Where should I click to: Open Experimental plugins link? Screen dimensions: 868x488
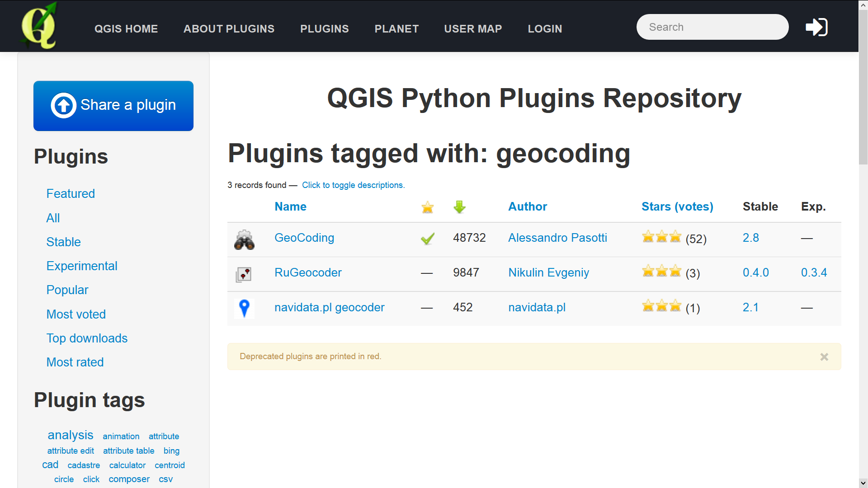click(x=82, y=266)
